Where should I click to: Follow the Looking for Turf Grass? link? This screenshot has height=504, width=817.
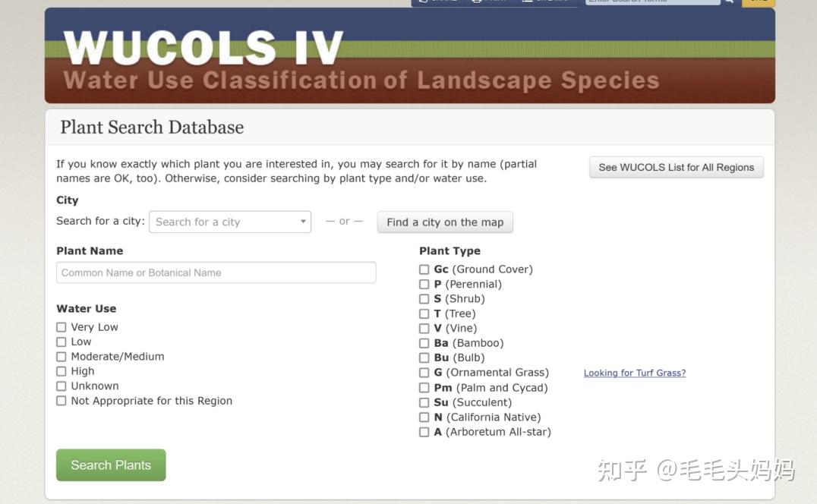pos(635,373)
